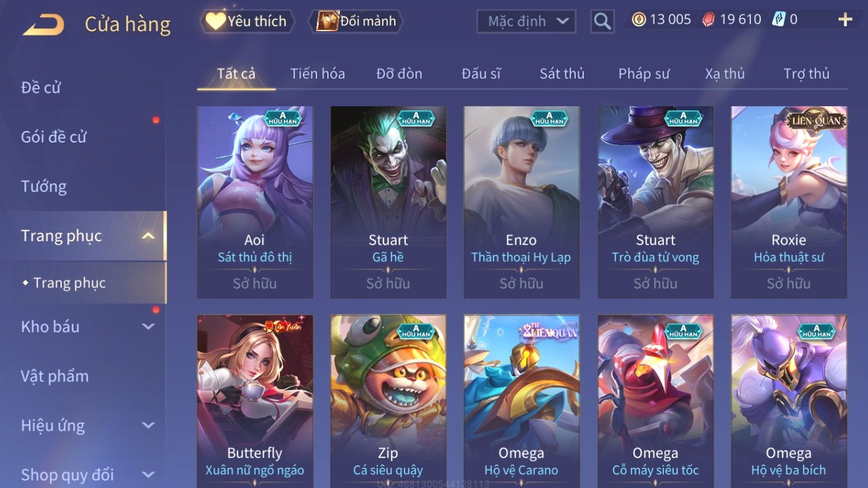Image resolution: width=868 pixels, height=488 pixels.
Task: Switch to the Pháp sư tab
Action: point(644,74)
